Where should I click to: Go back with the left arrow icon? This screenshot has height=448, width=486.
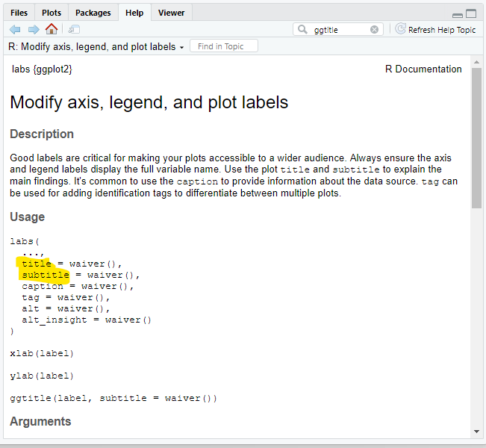coord(15,29)
